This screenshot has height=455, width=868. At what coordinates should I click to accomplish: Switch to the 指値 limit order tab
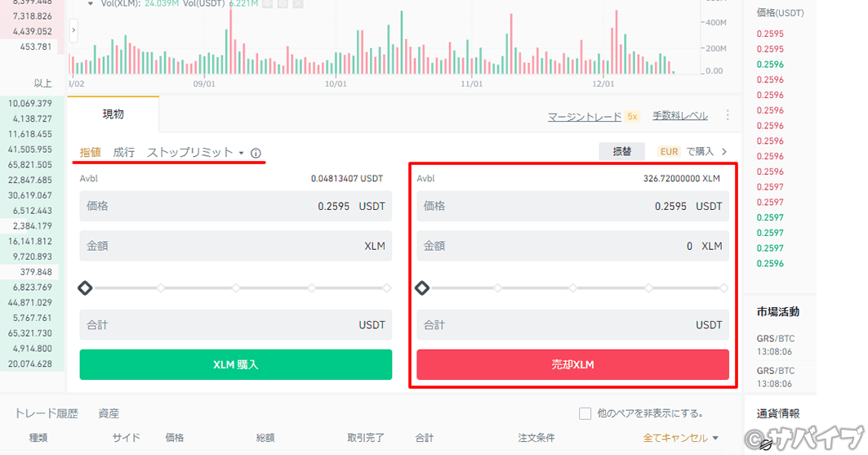click(91, 152)
